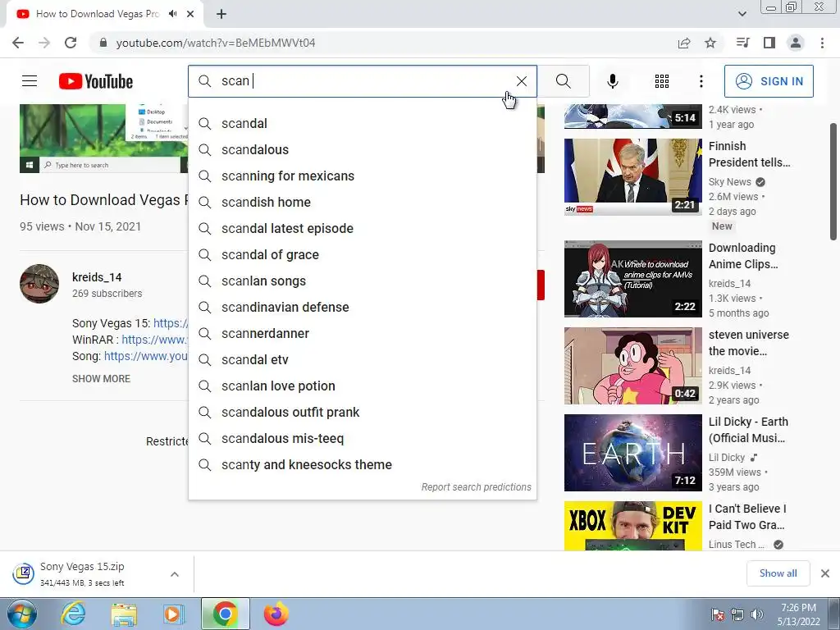Go forward with the browser forward arrow
The width and height of the screenshot is (840, 630).
tap(44, 43)
